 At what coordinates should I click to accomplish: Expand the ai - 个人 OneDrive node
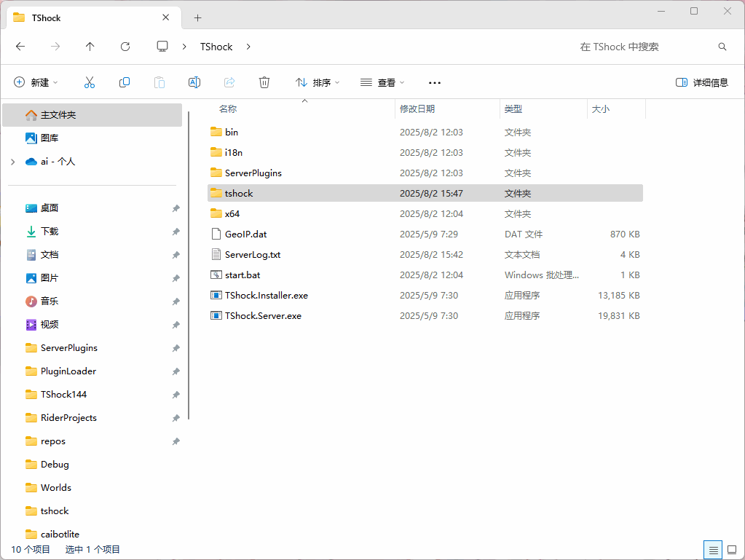13,162
